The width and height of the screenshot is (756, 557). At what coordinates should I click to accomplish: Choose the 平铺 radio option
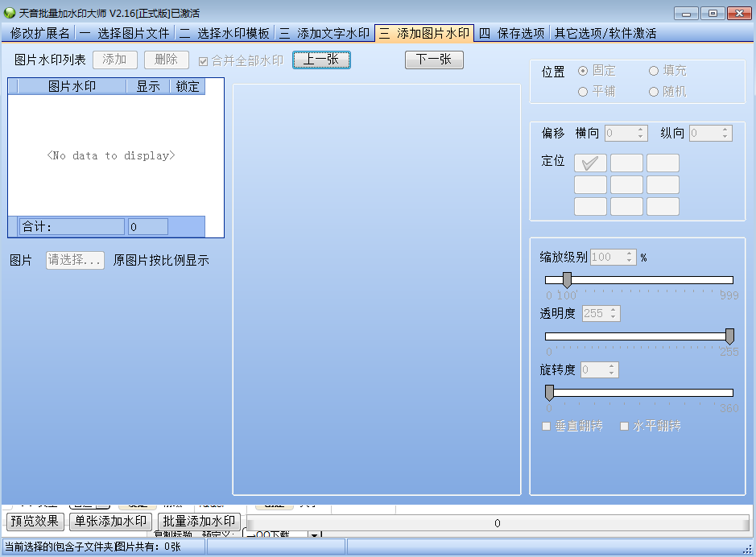[x=583, y=92]
